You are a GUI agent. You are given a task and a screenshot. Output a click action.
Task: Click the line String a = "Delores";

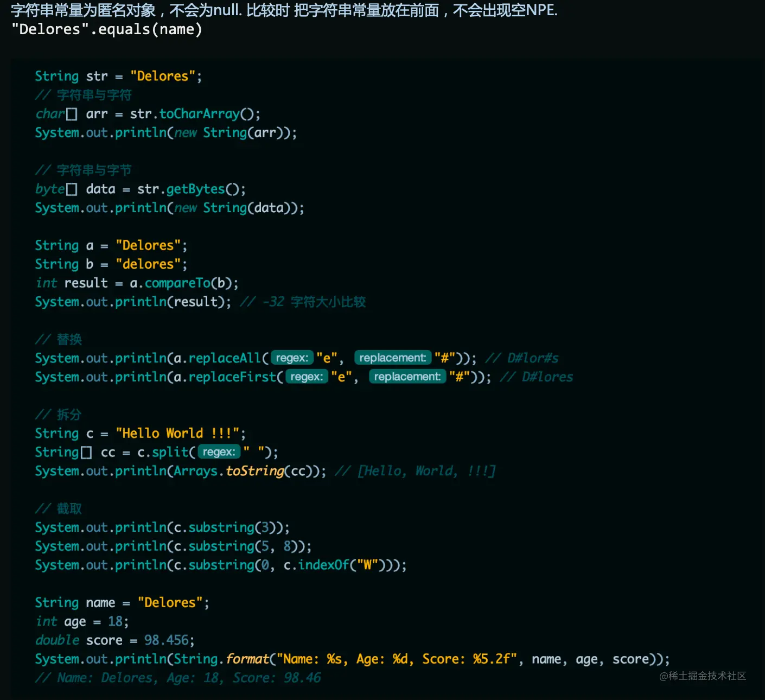click(111, 245)
